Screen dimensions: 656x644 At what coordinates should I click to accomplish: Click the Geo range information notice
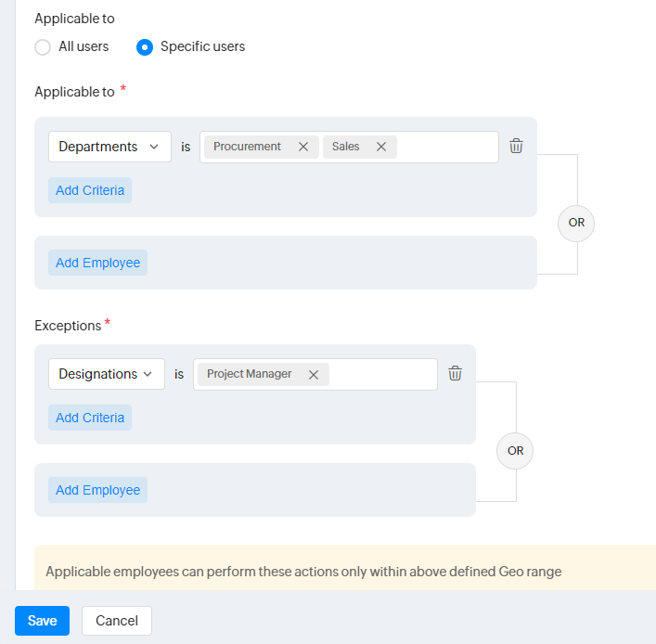303,571
